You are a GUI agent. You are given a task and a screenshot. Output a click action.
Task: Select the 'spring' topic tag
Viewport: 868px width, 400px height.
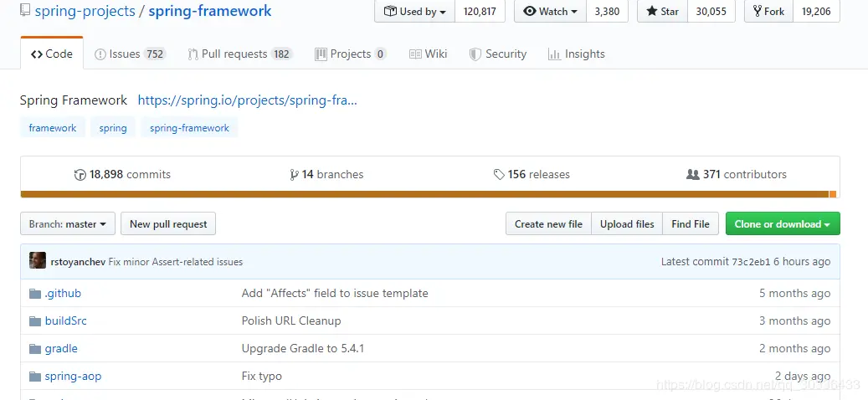pos(113,128)
